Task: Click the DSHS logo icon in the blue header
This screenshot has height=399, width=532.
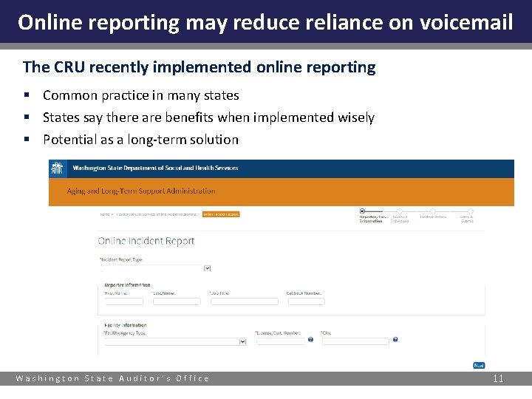Action: point(57,168)
